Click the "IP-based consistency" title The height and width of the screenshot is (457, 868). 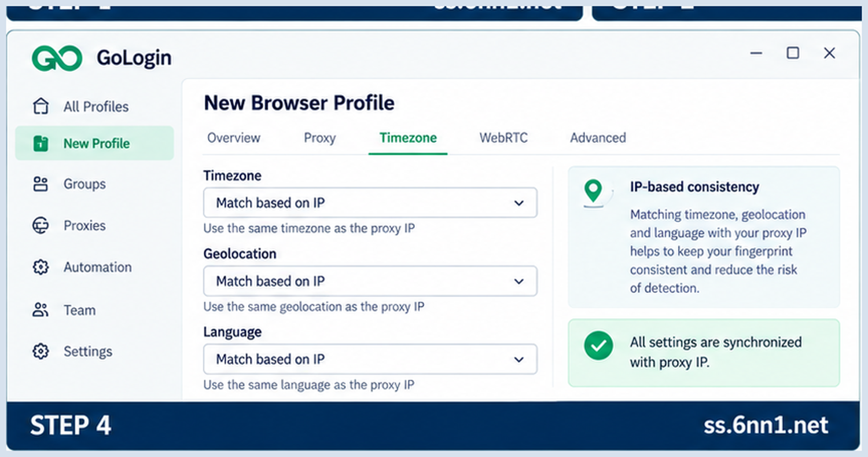(x=694, y=187)
